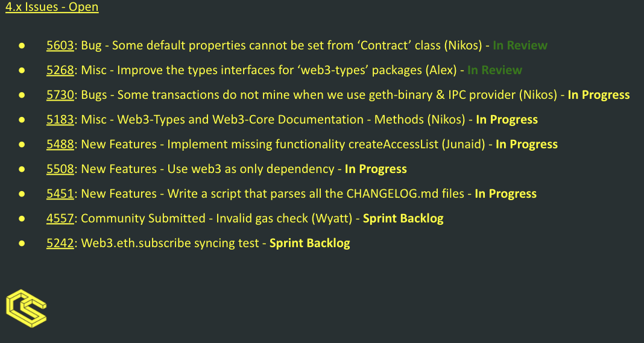The width and height of the screenshot is (644, 343).
Task: Open issue link 5242
Action: point(60,243)
